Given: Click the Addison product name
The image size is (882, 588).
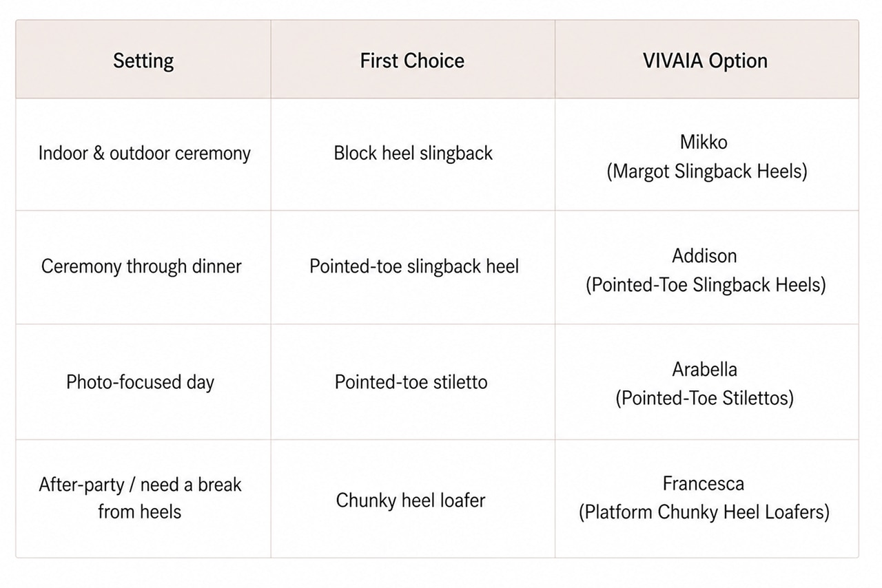Looking at the screenshot, I should [704, 256].
